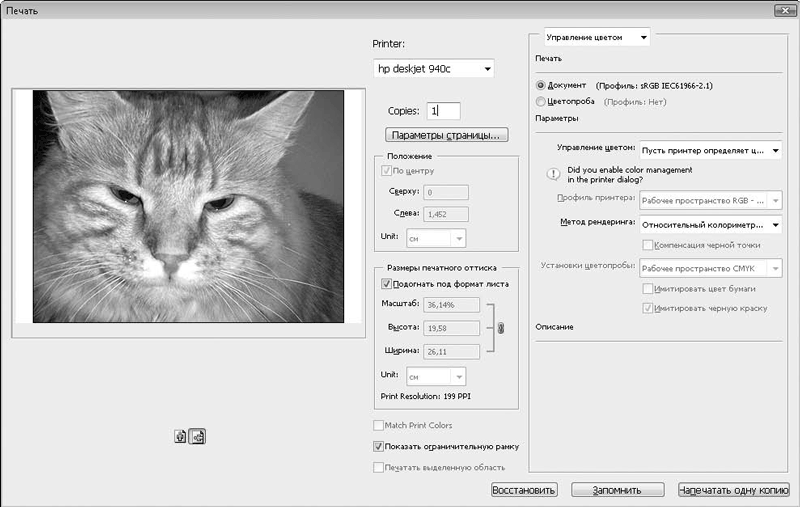Toggle the По центру checkbox

(387, 171)
